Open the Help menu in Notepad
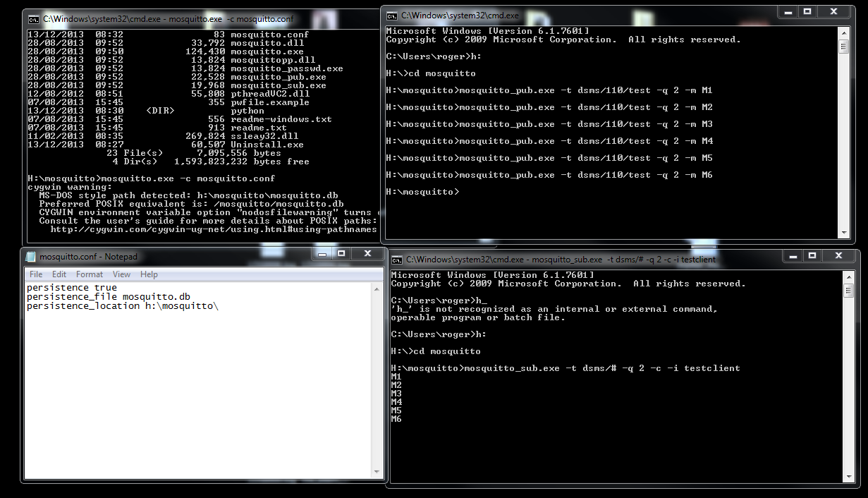This screenshot has height=498, width=868. click(x=149, y=274)
